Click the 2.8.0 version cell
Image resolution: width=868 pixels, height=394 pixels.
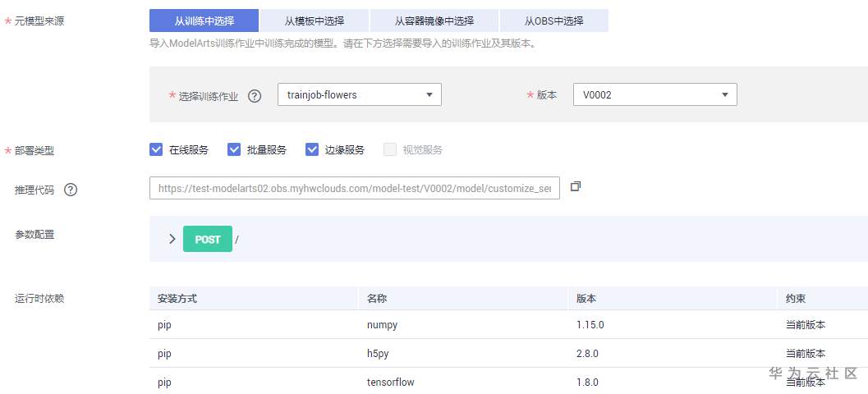click(x=587, y=354)
